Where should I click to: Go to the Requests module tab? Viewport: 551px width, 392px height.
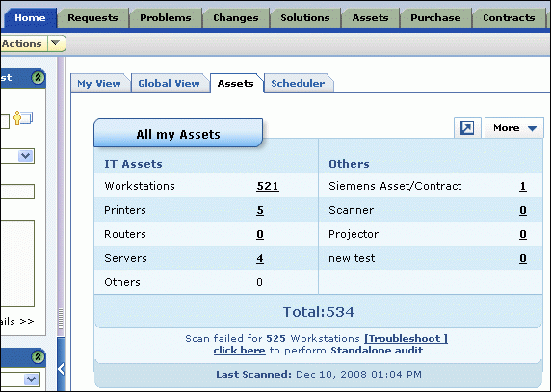pyautogui.click(x=92, y=18)
